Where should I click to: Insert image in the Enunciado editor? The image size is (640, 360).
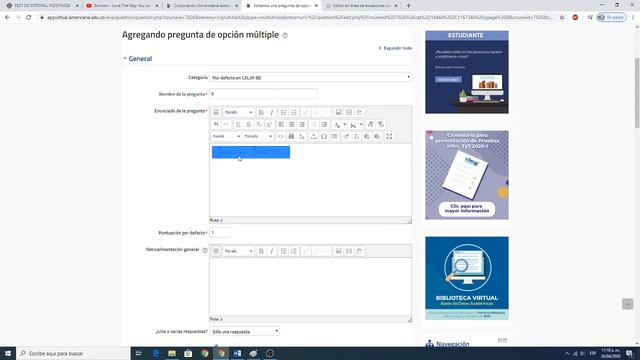(x=338, y=112)
